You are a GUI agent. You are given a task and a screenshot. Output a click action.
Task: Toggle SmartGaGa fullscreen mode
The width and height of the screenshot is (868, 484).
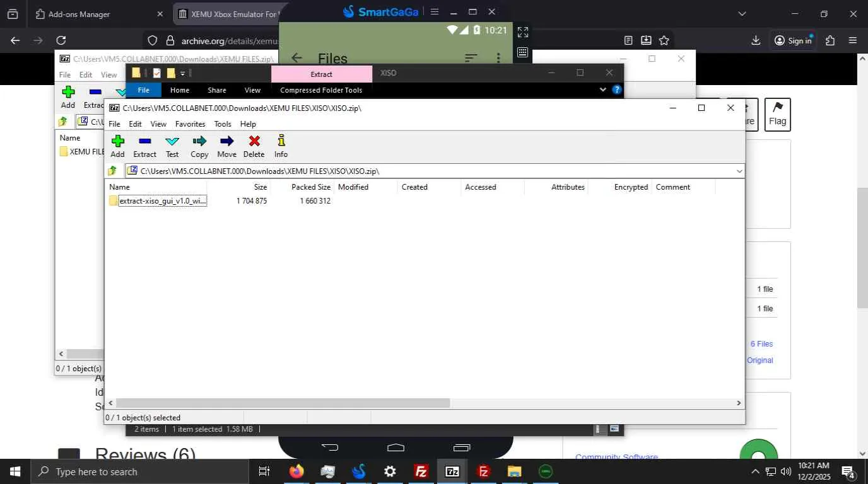click(x=522, y=32)
